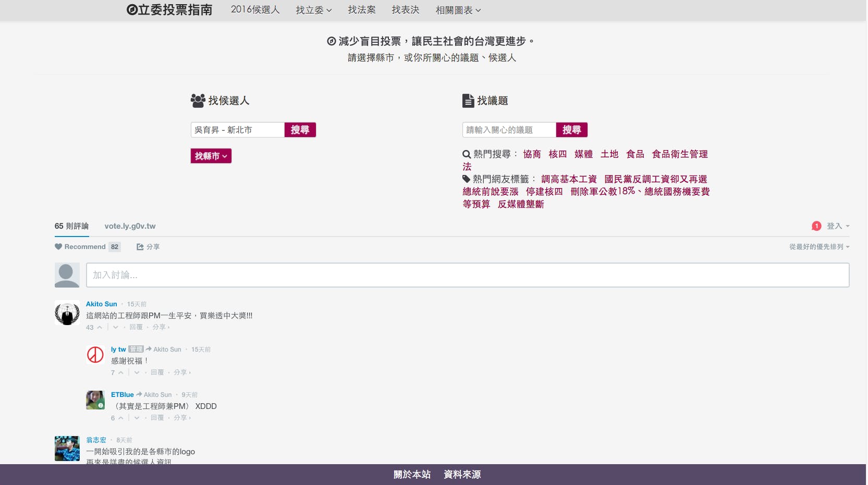The height and width of the screenshot is (485, 868).
Task: Upvote the ly tw reply
Action: [120, 372]
